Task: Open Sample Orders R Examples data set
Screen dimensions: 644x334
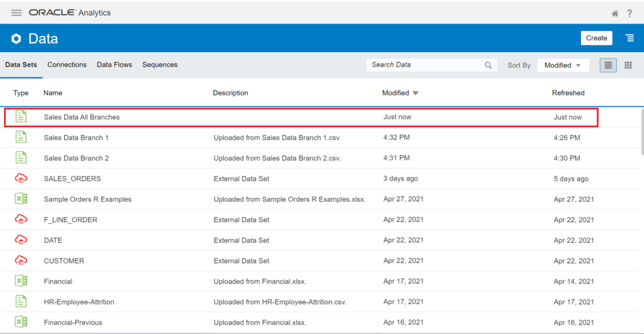Action: (x=88, y=199)
